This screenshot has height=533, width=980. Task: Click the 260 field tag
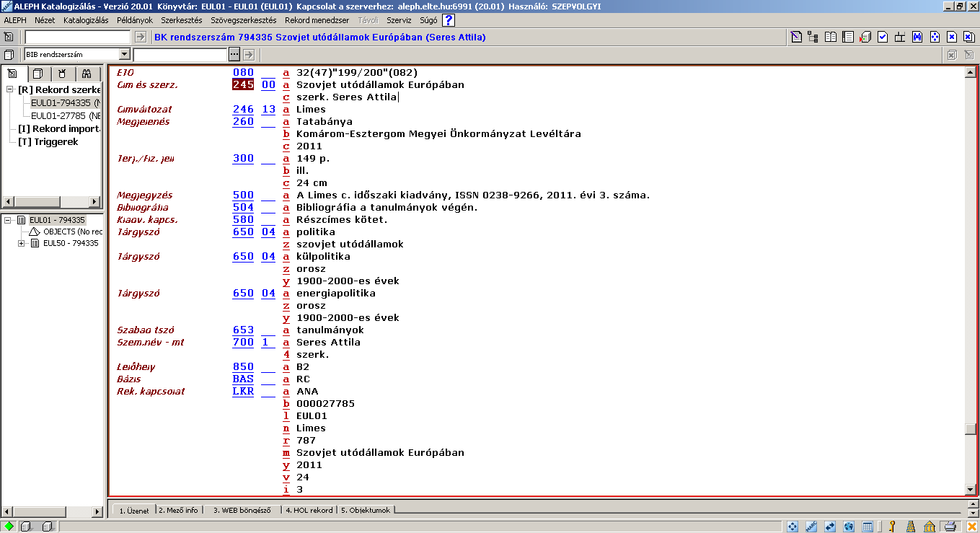tap(243, 121)
